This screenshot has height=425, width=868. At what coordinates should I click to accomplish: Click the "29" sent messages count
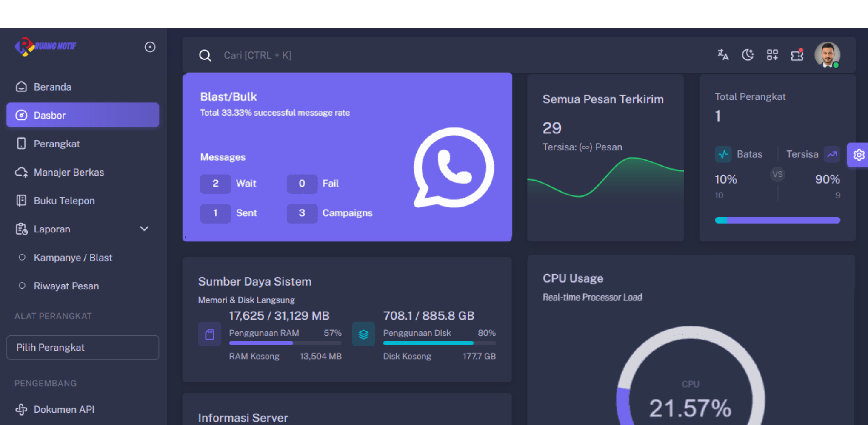[552, 128]
